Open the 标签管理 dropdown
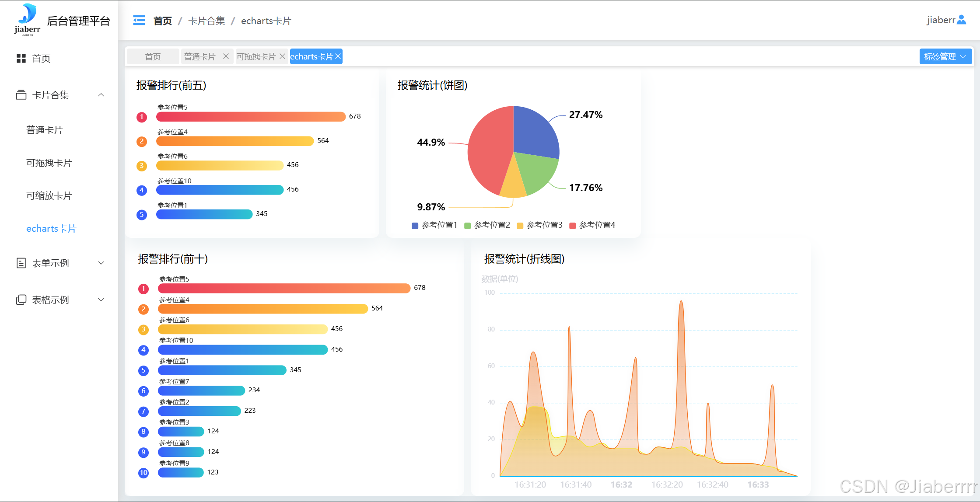 pos(945,56)
